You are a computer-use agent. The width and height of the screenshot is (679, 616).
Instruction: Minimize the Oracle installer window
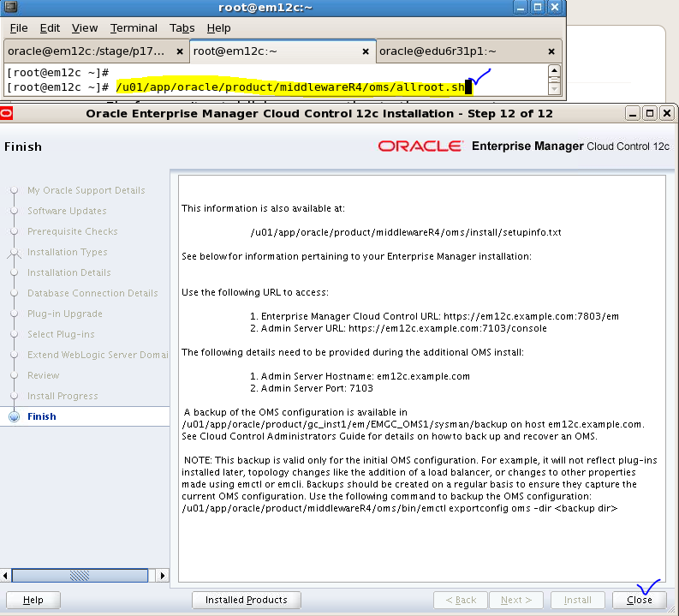(x=633, y=114)
